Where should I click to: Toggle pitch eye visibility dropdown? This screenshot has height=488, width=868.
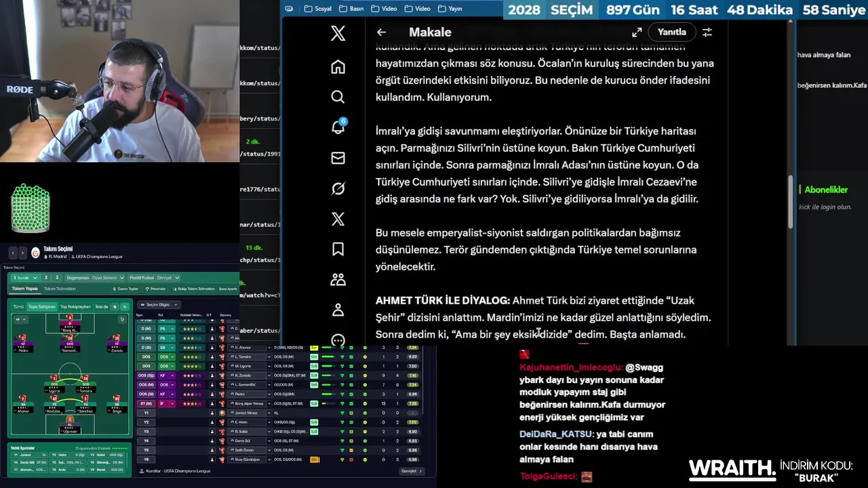point(20,319)
